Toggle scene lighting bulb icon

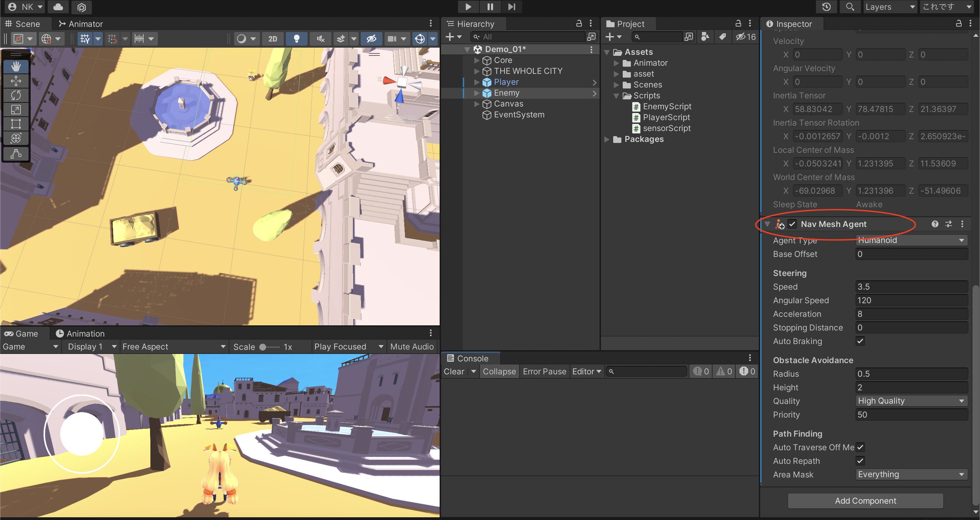click(296, 38)
